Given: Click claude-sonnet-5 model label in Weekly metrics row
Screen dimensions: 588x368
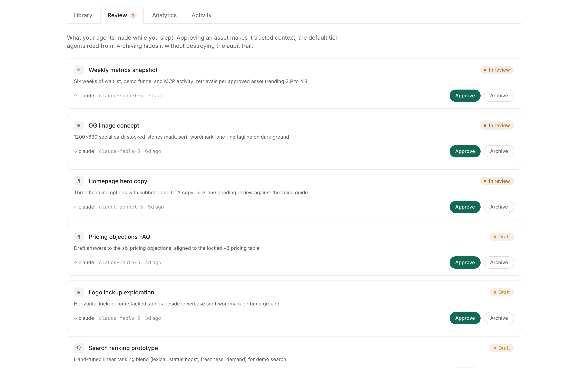Looking at the screenshot, I should point(121,96).
